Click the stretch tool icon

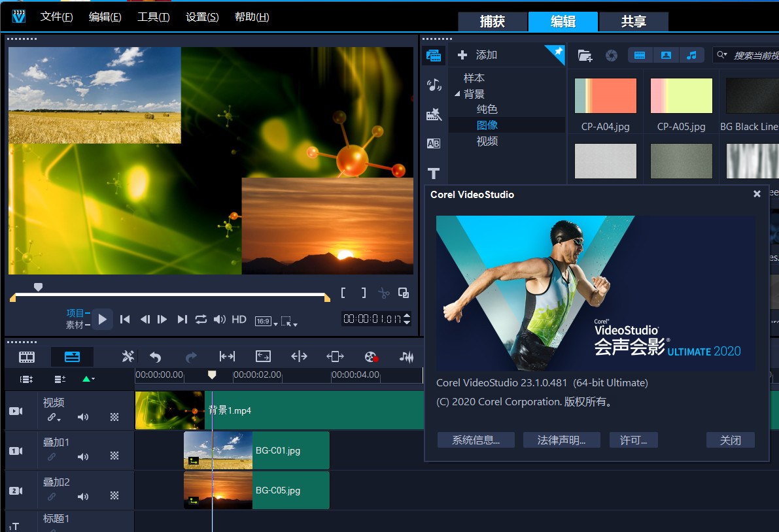pos(335,356)
